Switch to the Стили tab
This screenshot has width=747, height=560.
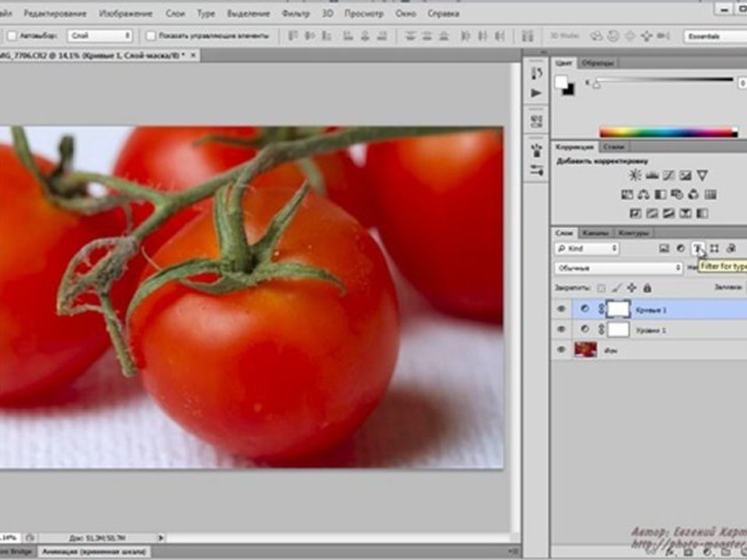click(613, 147)
